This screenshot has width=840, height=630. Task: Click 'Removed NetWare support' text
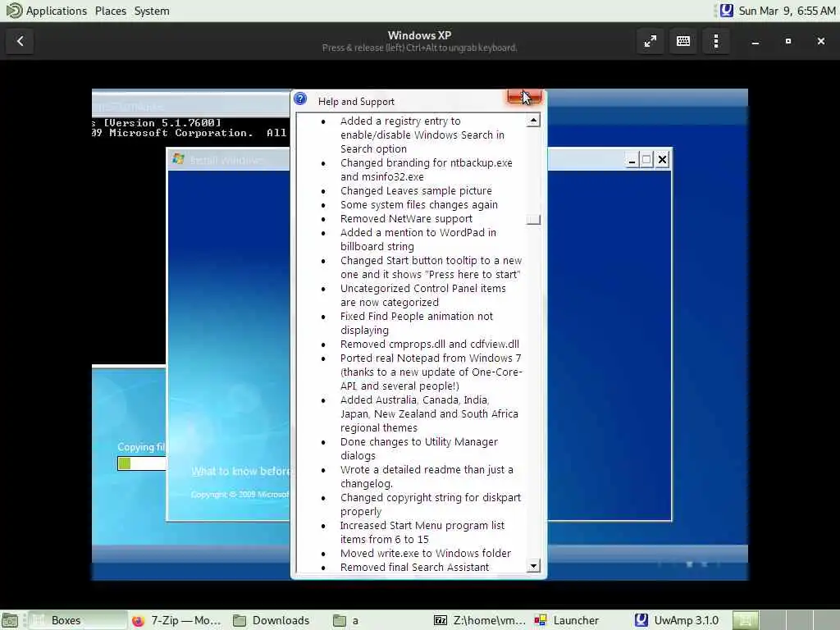406,218
